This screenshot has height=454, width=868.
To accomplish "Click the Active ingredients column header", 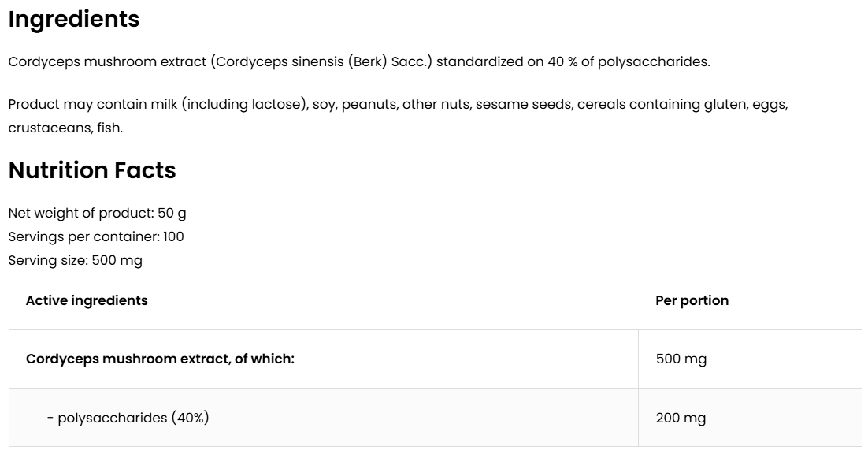I will click(x=87, y=300).
